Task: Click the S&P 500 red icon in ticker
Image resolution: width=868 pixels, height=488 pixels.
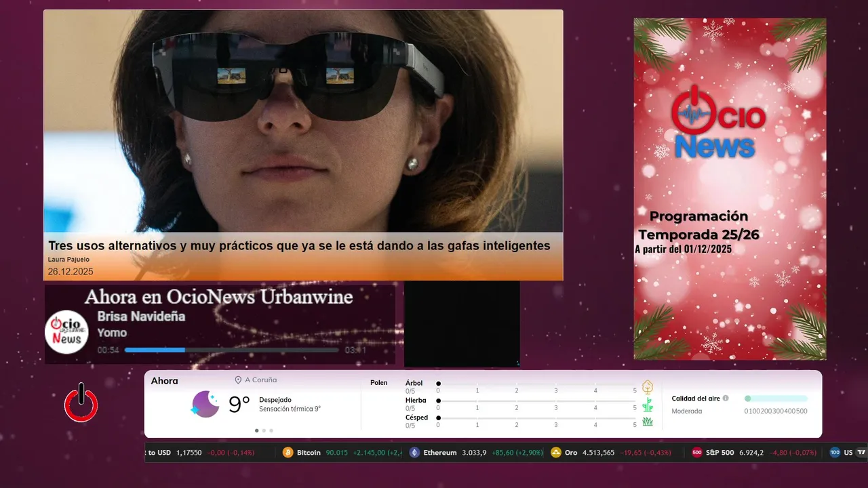Action: (x=696, y=453)
